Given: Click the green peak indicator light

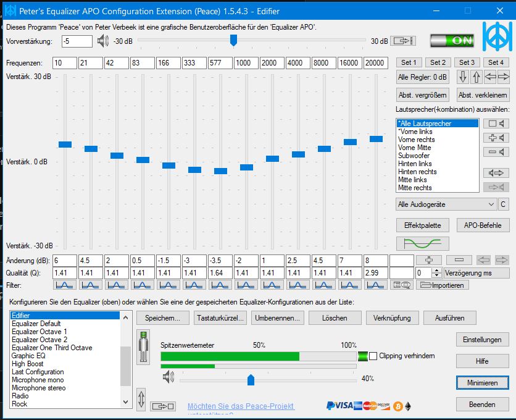Looking at the screenshot, I should 363,356.
